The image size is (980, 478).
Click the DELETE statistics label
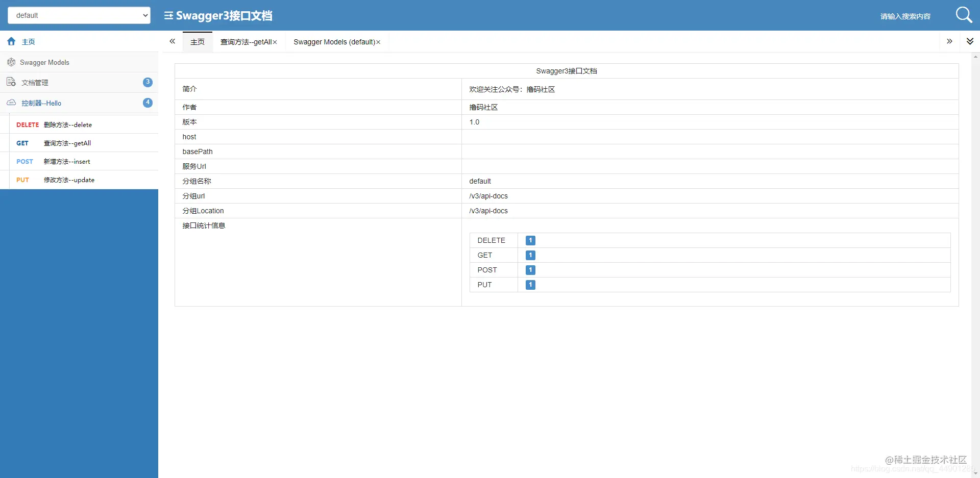[x=491, y=240]
